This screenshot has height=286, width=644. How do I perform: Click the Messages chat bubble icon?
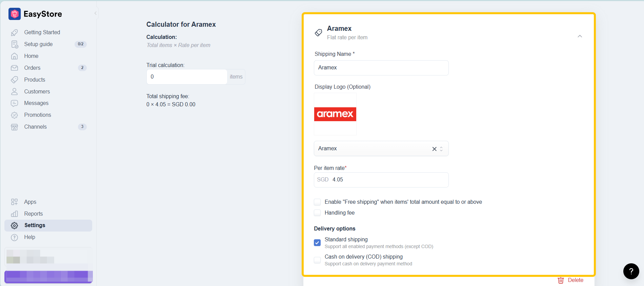click(x=14, y=103)
